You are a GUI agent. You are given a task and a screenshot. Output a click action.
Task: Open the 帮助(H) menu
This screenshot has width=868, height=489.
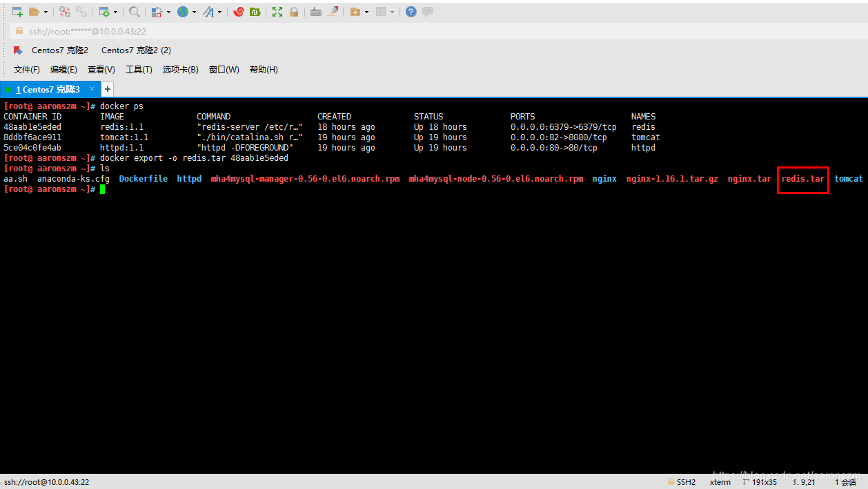pyautogui.click(x=264, y=70)
